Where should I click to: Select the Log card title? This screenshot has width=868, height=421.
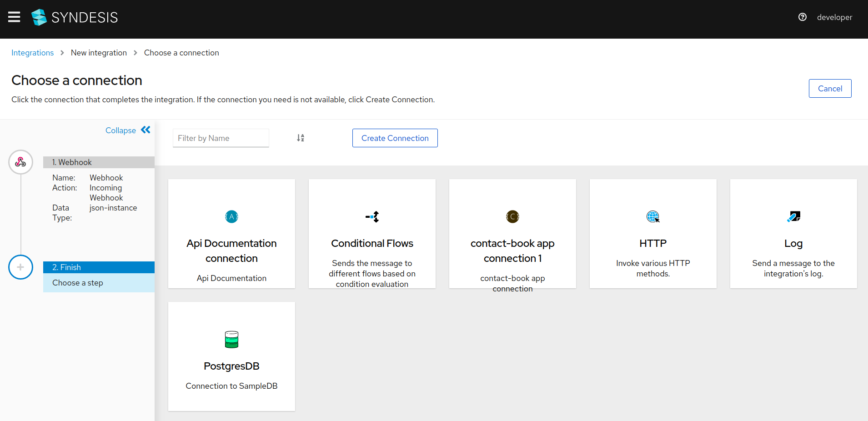click(793, 244)
